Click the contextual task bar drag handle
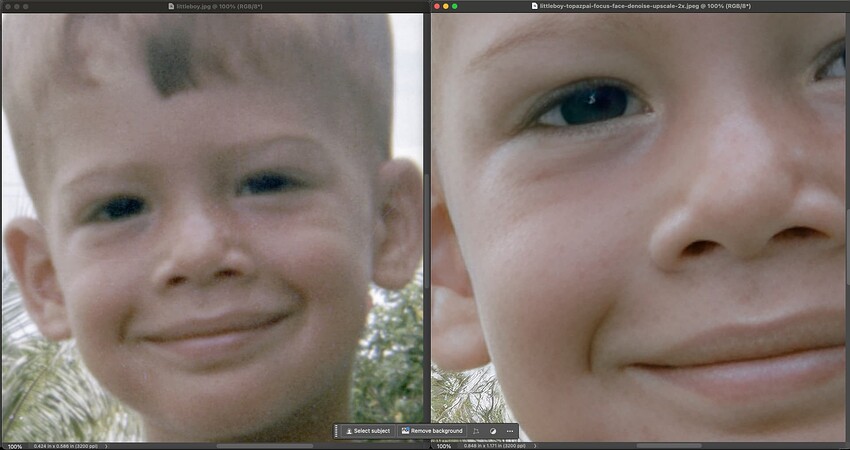The width and height of the screenshot is (850, 450). 337,431
